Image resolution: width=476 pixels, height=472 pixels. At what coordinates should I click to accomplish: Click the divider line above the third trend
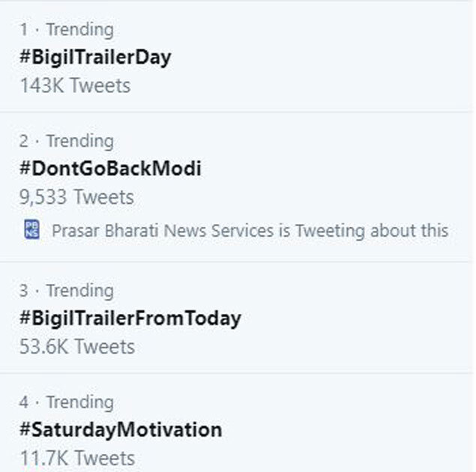pyautogui.click(x=238, y=262)
